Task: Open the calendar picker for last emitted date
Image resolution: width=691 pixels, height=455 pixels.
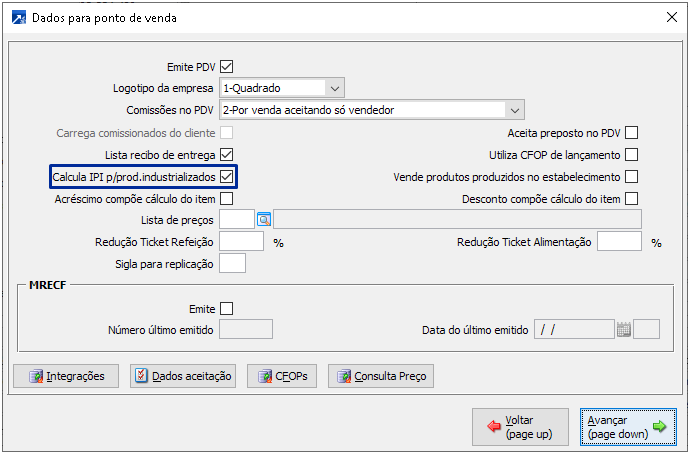Action: (x=624, y=329)
